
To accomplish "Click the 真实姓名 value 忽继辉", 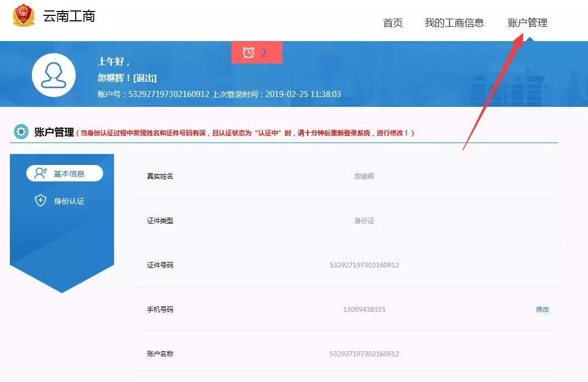I will tap(364, 176).
